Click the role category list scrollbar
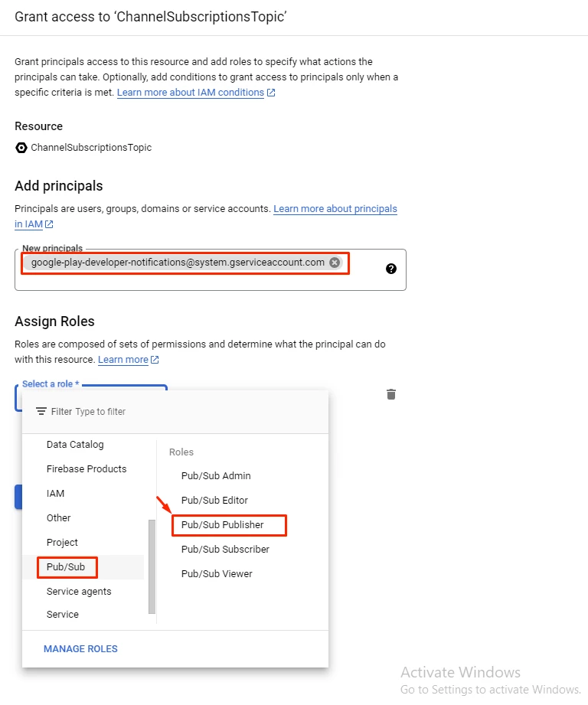Image resolution: width=588 pixels, height=705 pixels. (x=152, y=565)
